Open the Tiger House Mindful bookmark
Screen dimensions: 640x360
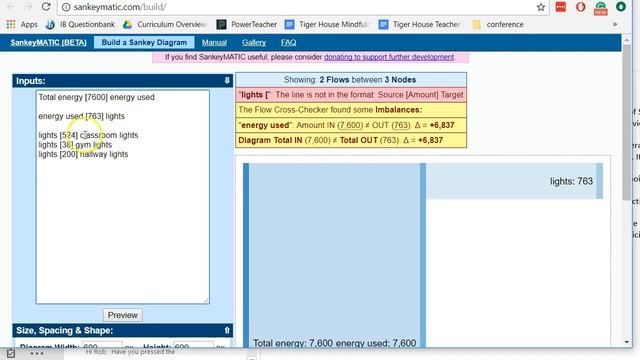point(327,24)
